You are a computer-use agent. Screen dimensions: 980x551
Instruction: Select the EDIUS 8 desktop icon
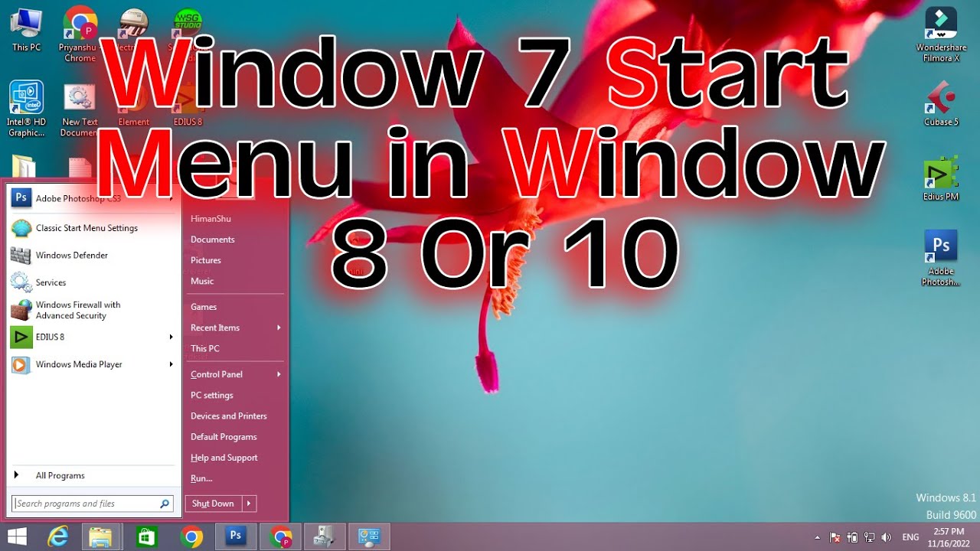click(188, 105)
